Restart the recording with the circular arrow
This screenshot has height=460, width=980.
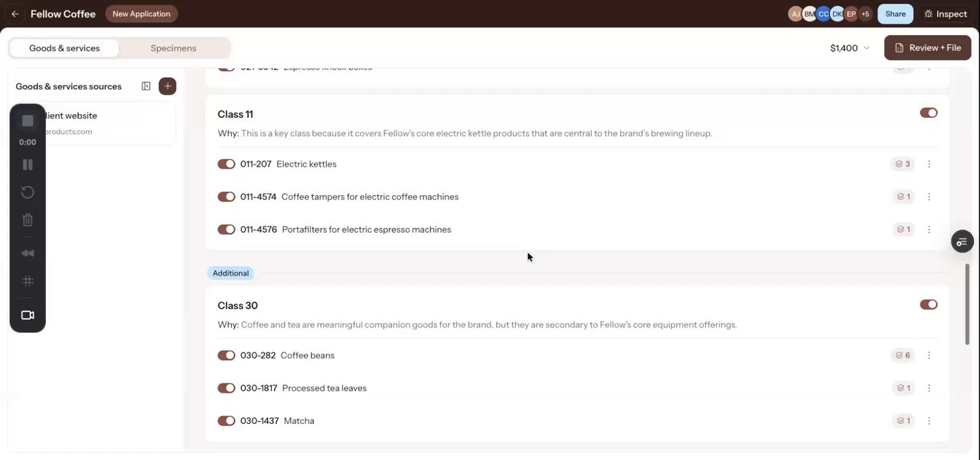(28, 192)
